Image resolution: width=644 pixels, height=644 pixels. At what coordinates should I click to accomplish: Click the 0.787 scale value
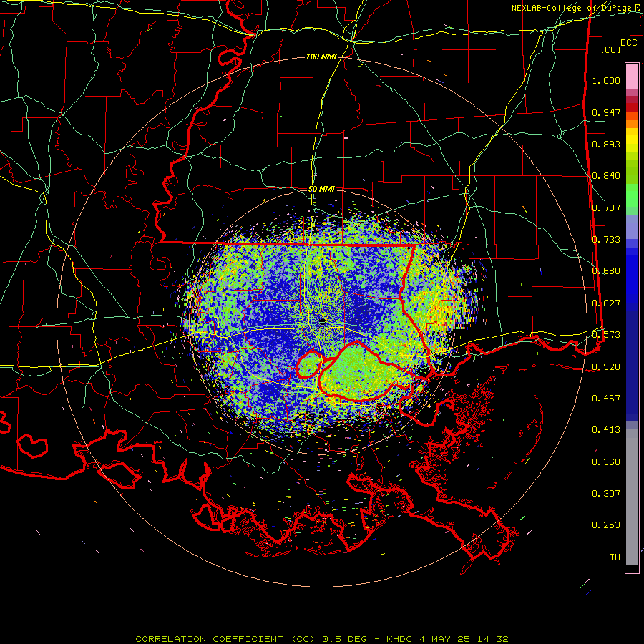[x=606, y=208]
